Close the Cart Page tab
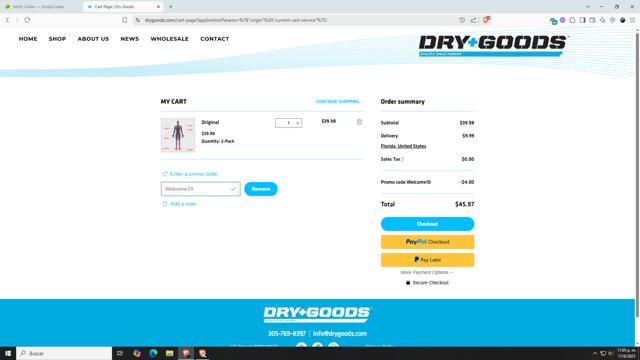Screen dimensions: 640x360 tap(158, 7)
